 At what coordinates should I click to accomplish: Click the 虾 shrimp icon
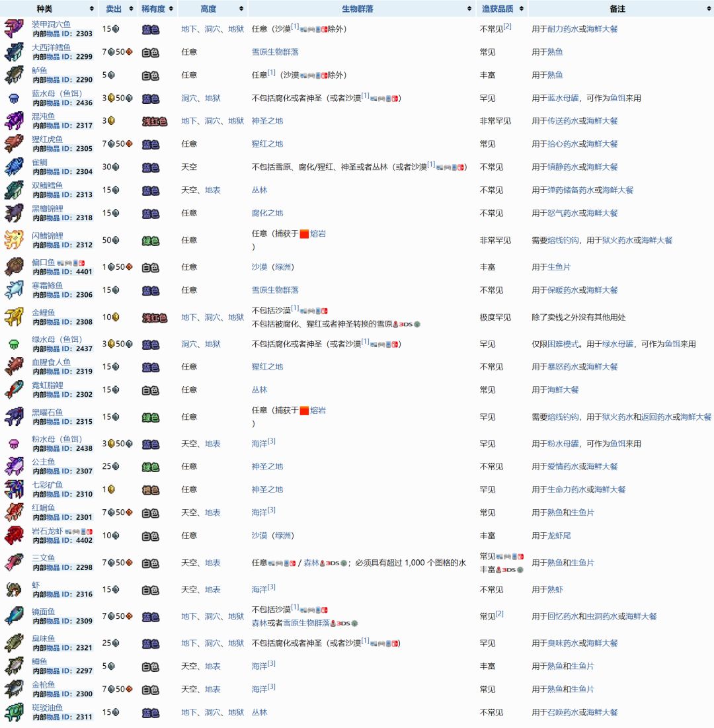14,590
